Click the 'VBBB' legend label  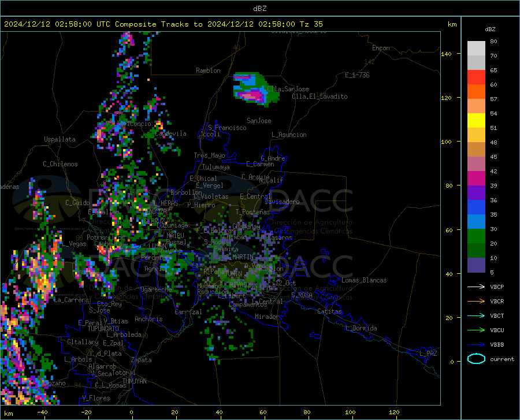[x=497, y=345]
